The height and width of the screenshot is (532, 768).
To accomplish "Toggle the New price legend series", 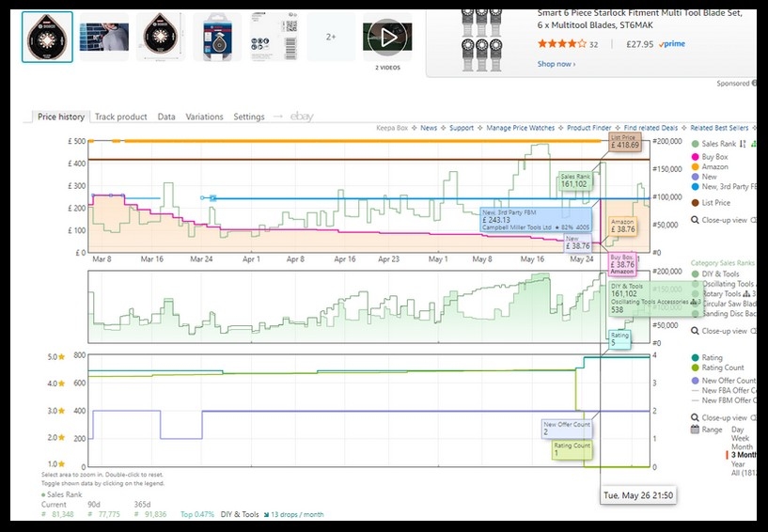I will [704, 177].
